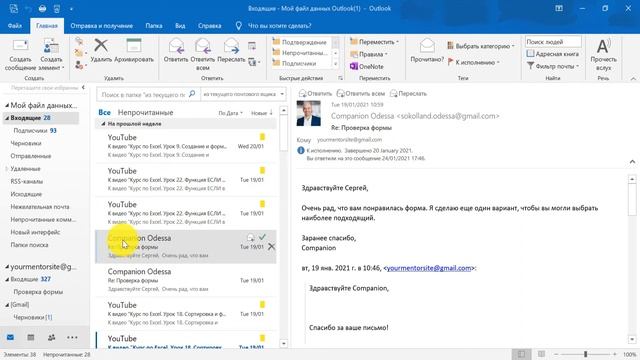Image resolution: width=640 pixels, height=360 pixels.
Task: Switch to People view
Action: coord(51,338)
